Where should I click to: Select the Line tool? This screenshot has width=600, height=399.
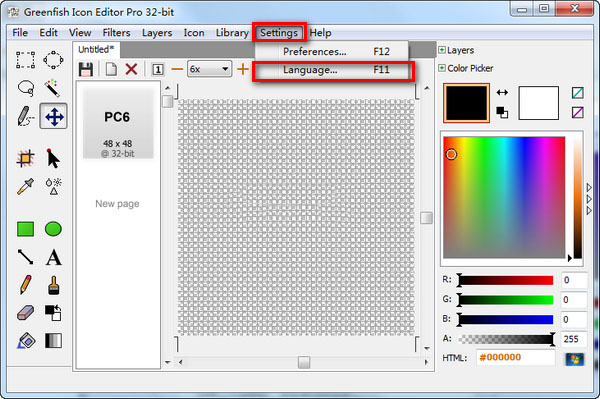click(x=25, y=257)
